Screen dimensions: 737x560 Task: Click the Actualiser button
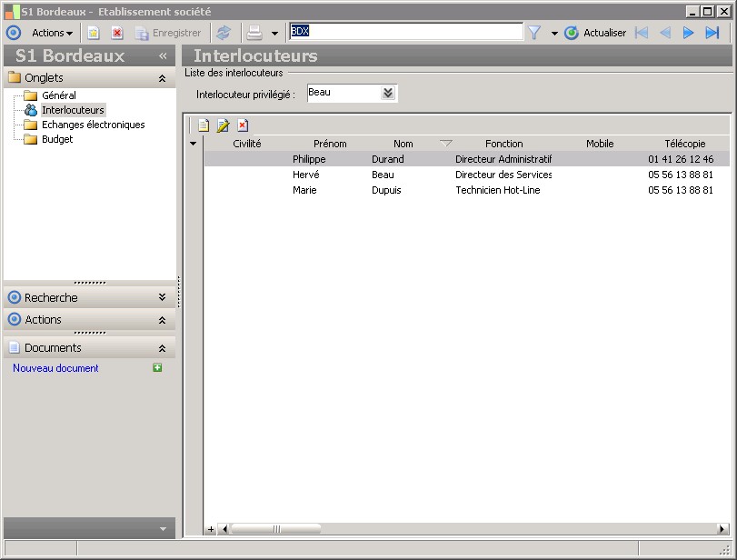tap(595, 33)
